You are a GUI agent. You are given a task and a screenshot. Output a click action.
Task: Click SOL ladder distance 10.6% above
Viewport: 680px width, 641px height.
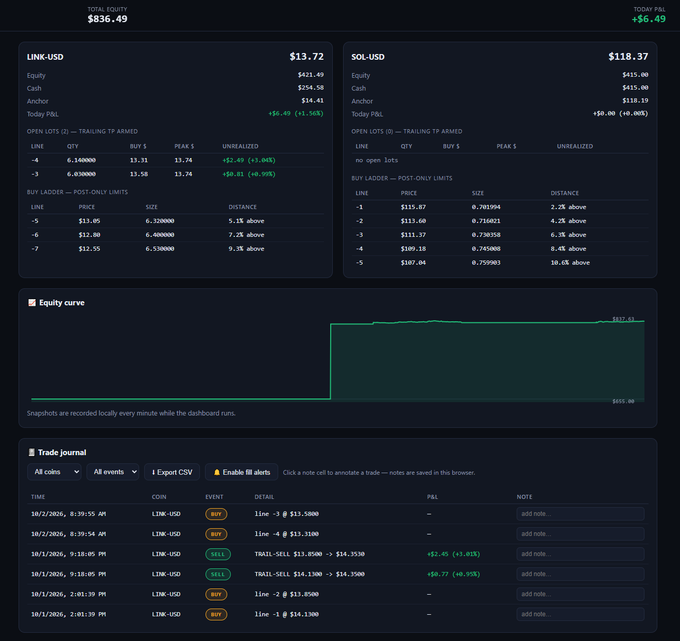[570, 262]
